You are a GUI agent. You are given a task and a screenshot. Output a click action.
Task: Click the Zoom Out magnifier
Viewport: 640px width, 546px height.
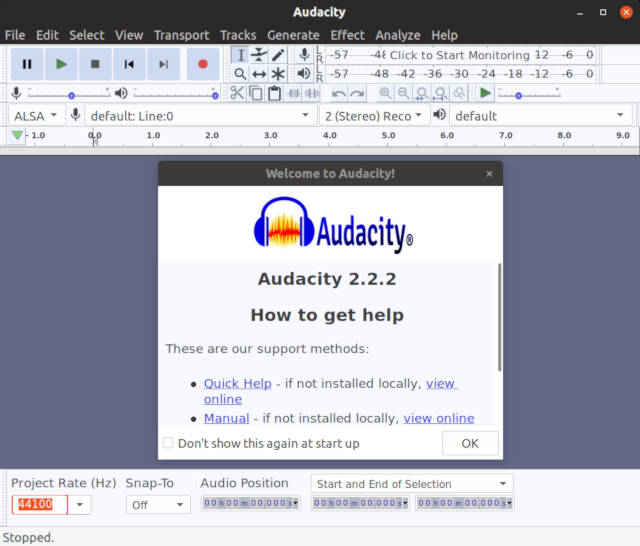(x=403, y=93)
